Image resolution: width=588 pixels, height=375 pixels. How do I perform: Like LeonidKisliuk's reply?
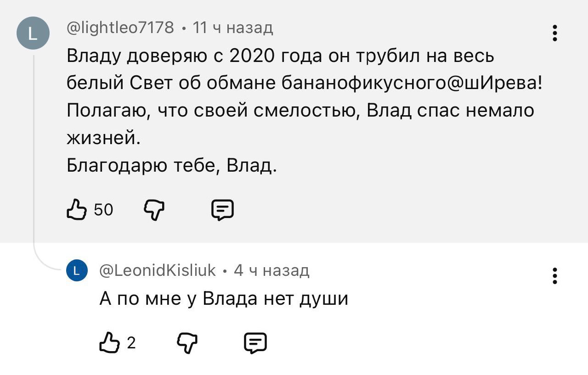point(109,343)
